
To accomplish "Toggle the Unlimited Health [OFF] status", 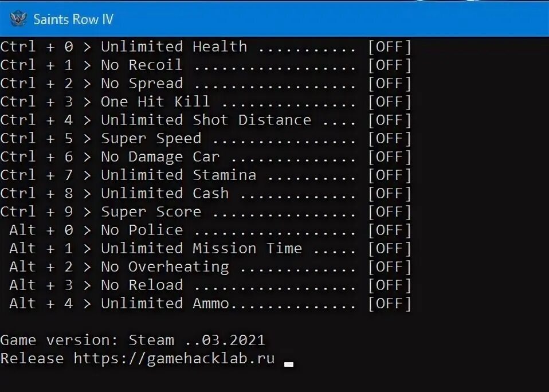I will pos(390,47).
